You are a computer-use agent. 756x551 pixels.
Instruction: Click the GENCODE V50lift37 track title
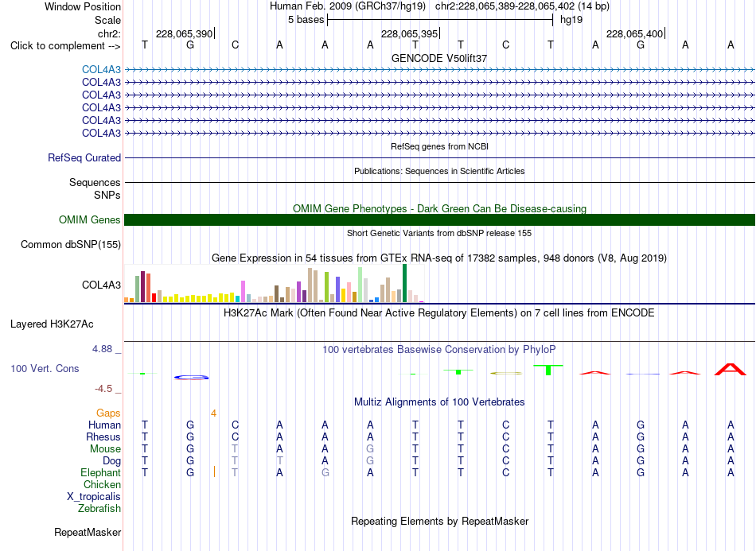click(x=439, y=58)
